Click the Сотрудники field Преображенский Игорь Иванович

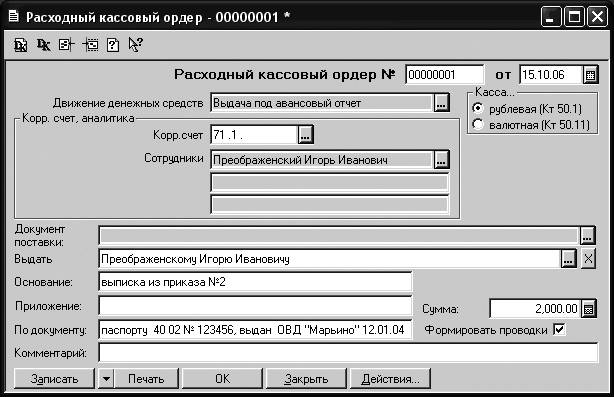point(322,160)
